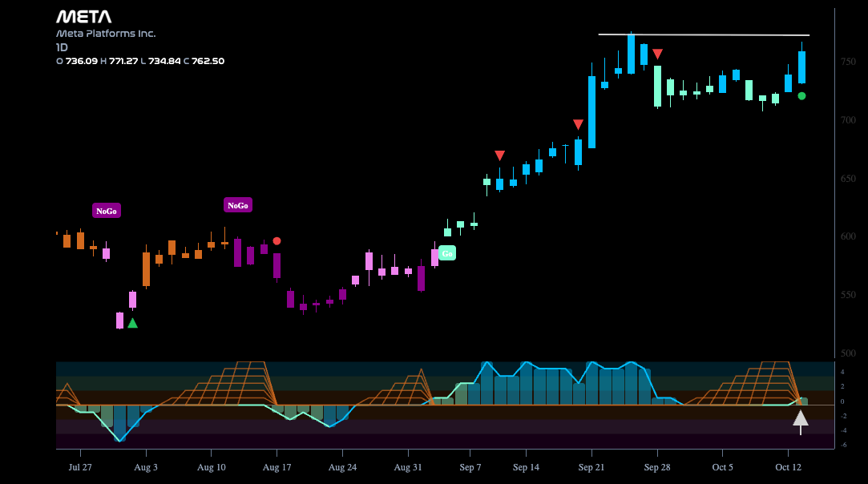Click the red down-triangle above Sep 10 candle
The image size is (868, 484).
(x=499, y=155)
